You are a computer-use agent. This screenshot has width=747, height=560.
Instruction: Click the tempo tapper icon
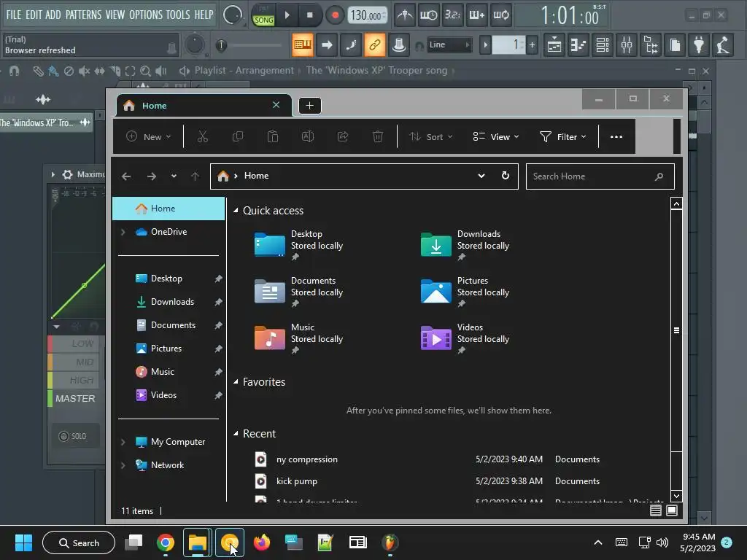point(723,45)
